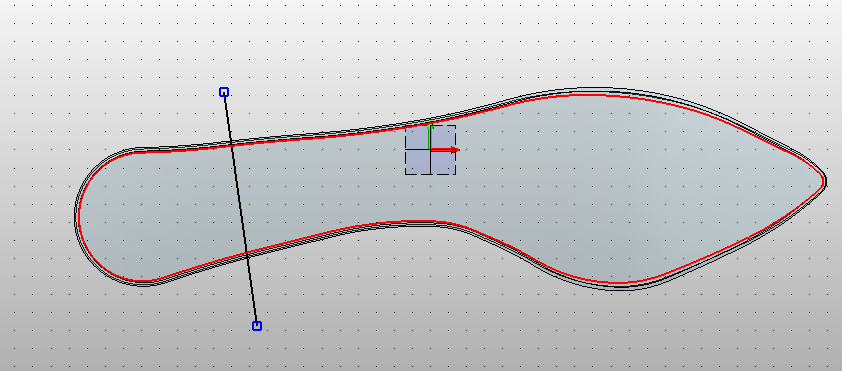Click the rounded left end of the red curve
The width and height of the screenshot is (842, 371).
coord(79,215)
